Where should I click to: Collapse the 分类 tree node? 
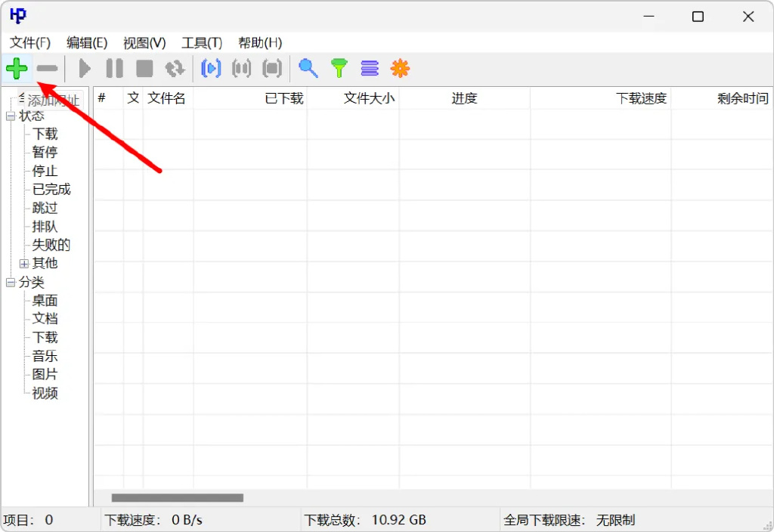(11, 283)
